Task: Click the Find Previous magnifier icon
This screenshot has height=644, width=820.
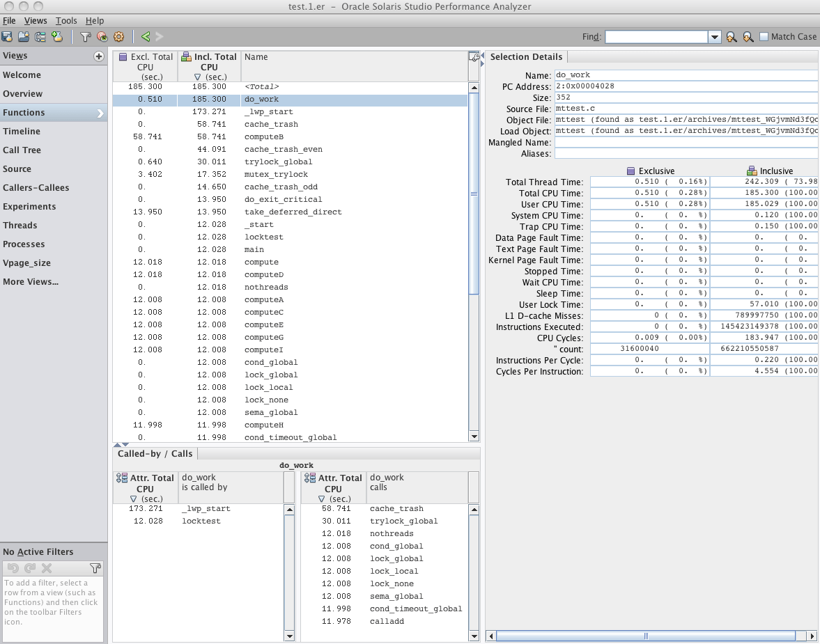Action: pyautogui.click(x=731, y=37)
